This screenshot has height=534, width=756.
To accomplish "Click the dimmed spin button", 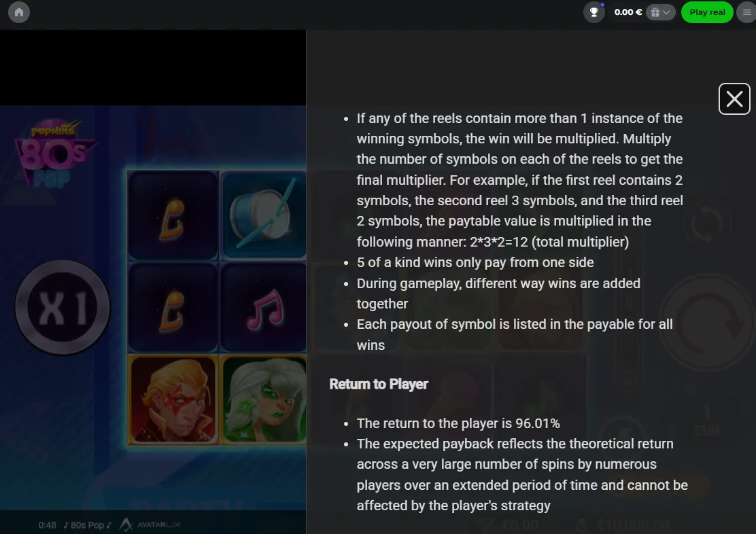I will pyautogui.click(x=707, y=323).
